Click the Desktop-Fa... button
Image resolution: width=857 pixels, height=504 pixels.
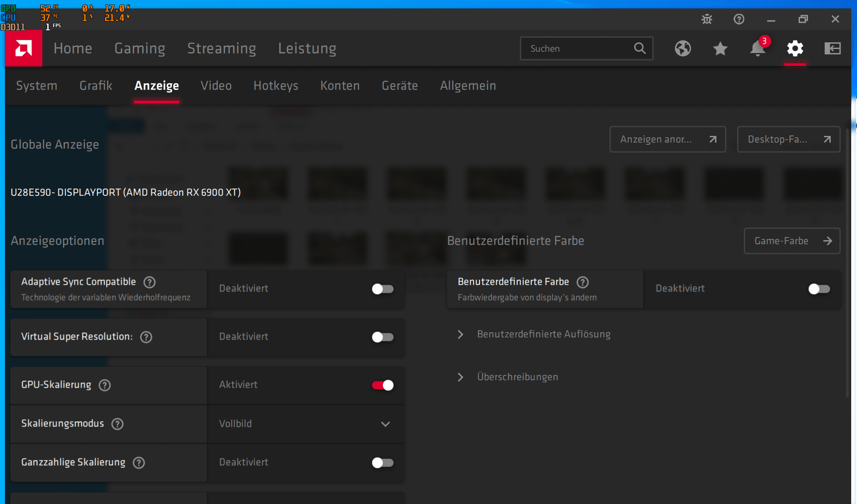(x=788, y=139)
